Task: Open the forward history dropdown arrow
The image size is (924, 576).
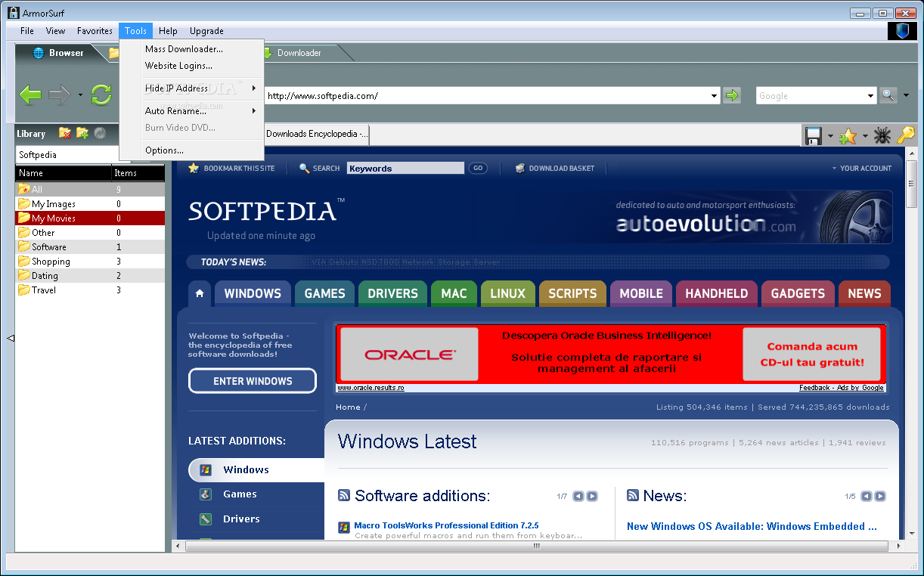Action: pos(80,95)
